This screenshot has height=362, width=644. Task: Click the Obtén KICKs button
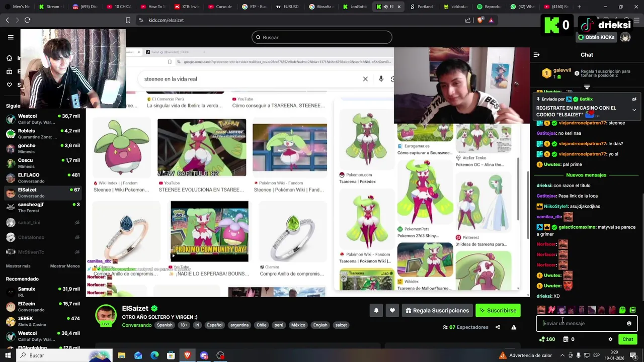pyautogui.click(x=596, y=37)
